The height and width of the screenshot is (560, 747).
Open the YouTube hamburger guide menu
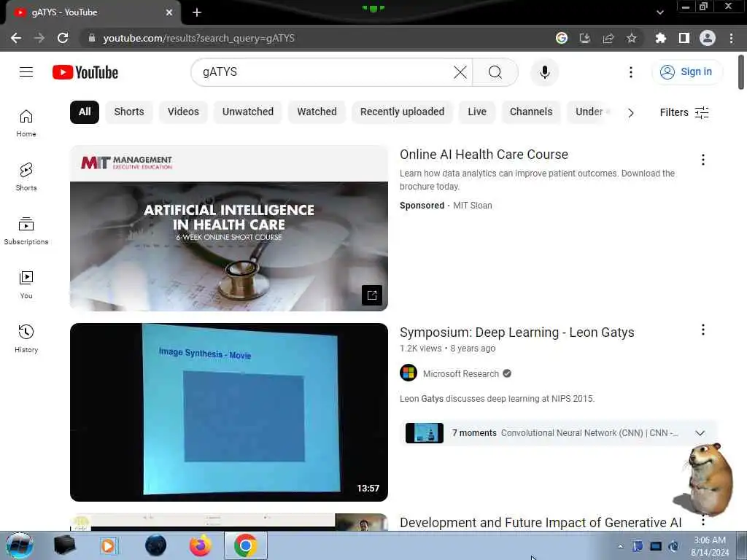coord(26,72)
